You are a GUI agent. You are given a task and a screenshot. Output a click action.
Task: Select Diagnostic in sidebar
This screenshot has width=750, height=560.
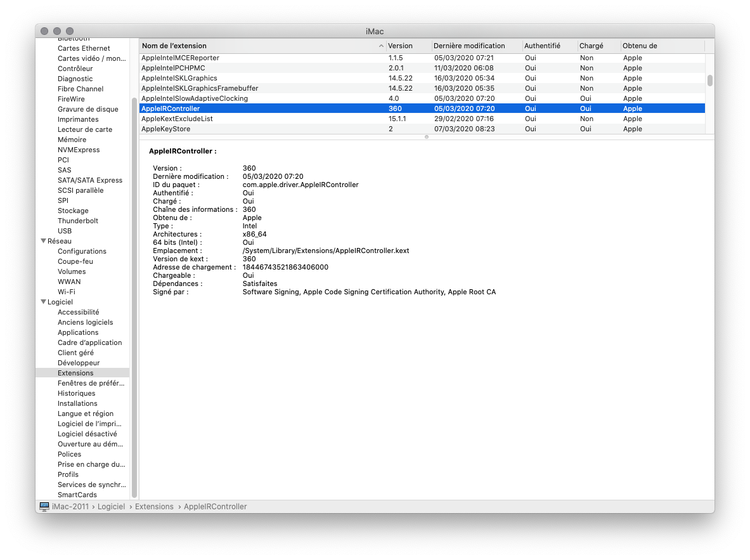pyautogui.click(x=75, y=79)
